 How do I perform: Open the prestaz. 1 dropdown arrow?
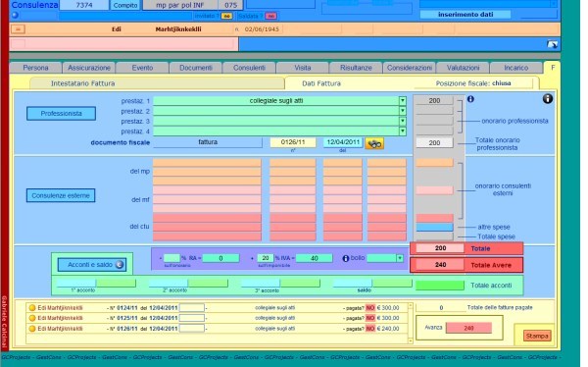pyautogui.click(x=403, y=101)
